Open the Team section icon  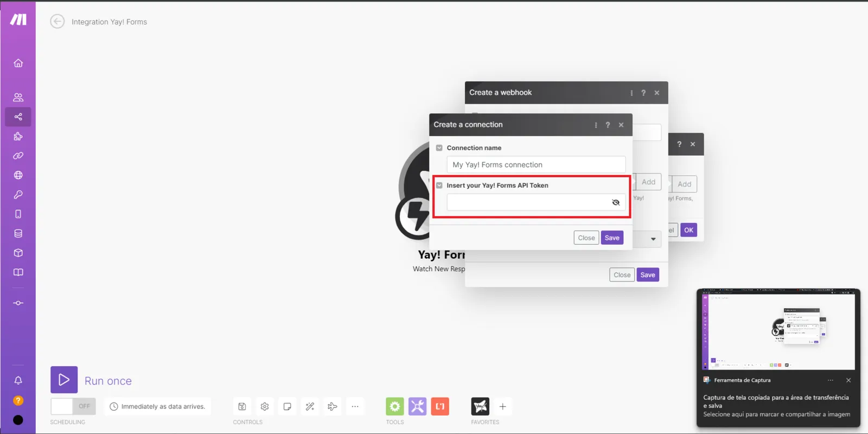point(18,98)
